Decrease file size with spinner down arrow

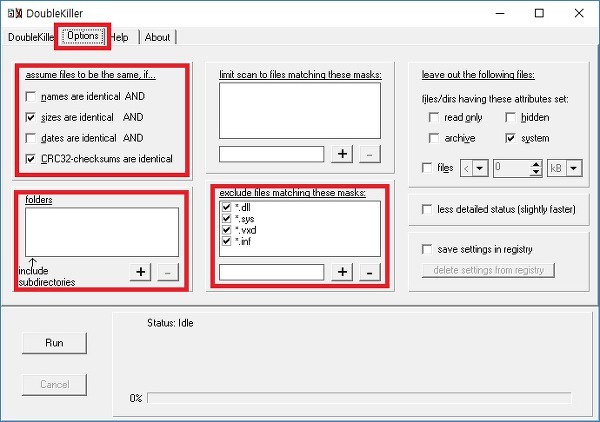(536, 172)
